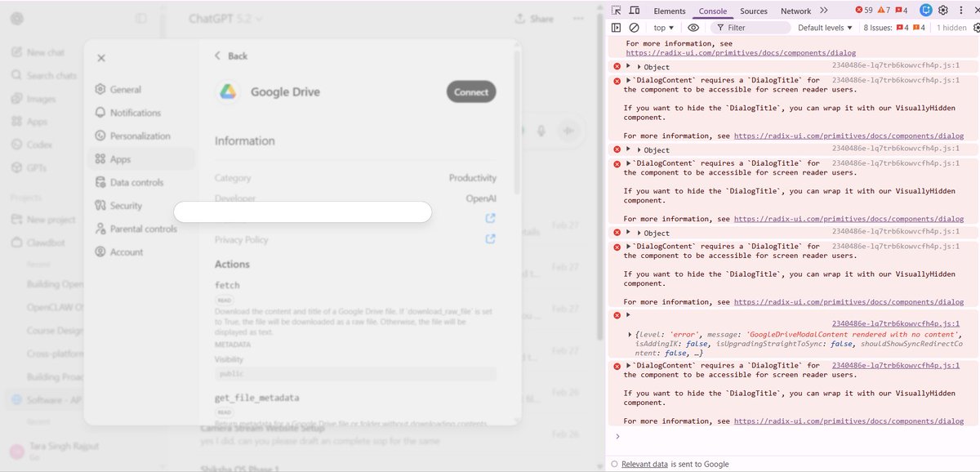Create a New project in the sidebar

coord(44,220)
